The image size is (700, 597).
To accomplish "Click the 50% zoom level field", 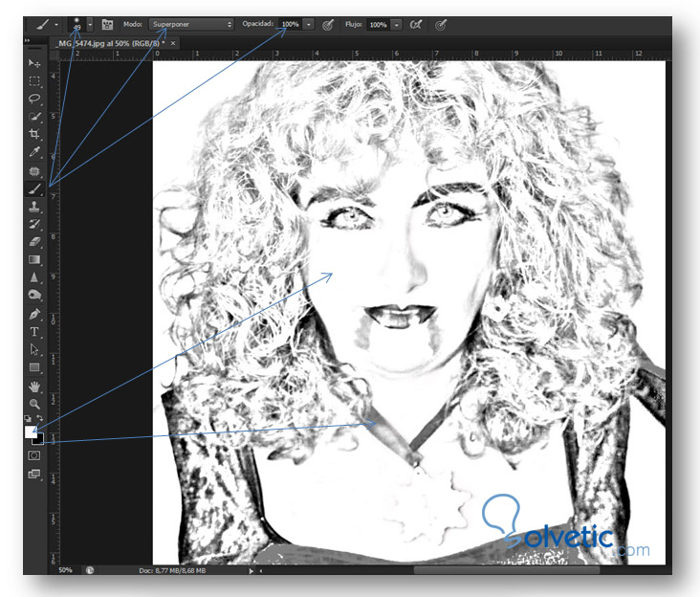I will [x=66, y=570].
